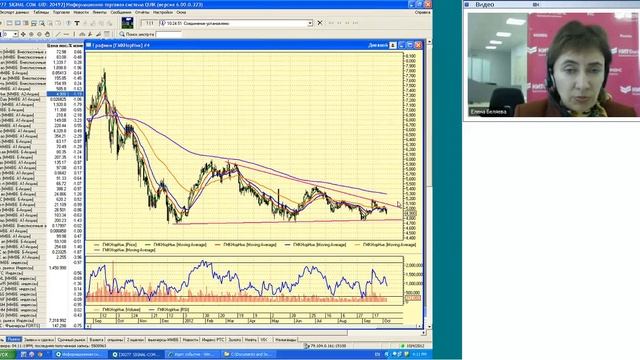
Task: Open the SIGNAL COM QUIK taskbar button
Action: click(x=136, y=354)
